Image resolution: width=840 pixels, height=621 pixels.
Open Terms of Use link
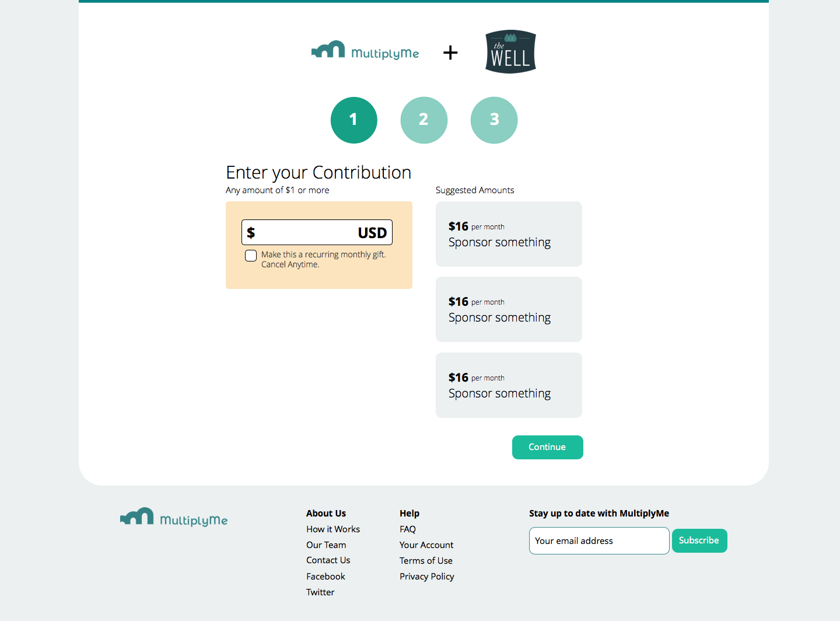click(426, 560)
